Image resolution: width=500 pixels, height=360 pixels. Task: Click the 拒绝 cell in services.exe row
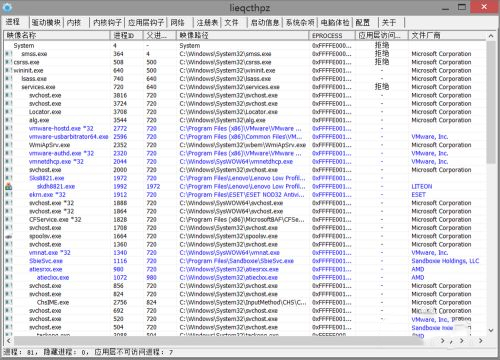[382, 87]
